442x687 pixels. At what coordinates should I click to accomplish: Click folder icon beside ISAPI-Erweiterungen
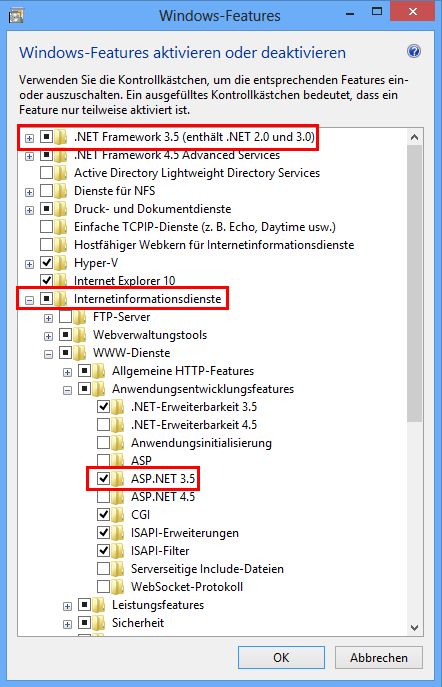(x=117, y=532)
